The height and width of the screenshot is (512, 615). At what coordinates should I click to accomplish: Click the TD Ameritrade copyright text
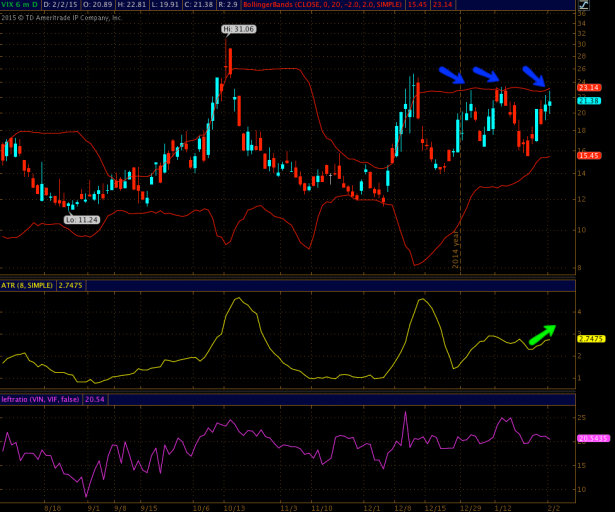click(x=62, y=17)
